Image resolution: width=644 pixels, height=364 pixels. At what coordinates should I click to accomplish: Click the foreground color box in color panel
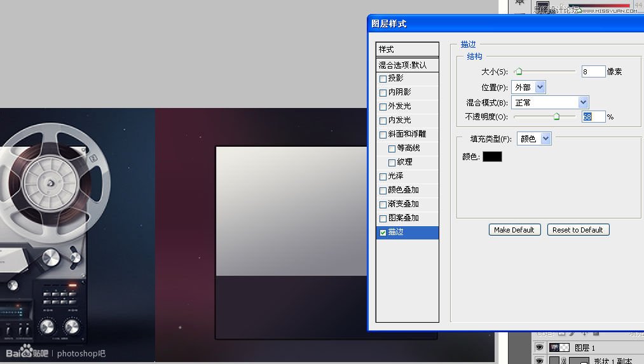[x=542, y=7]
